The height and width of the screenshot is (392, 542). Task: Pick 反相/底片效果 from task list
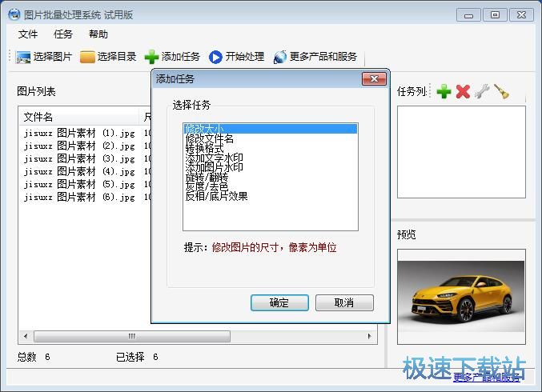click(x=216, y=196)
